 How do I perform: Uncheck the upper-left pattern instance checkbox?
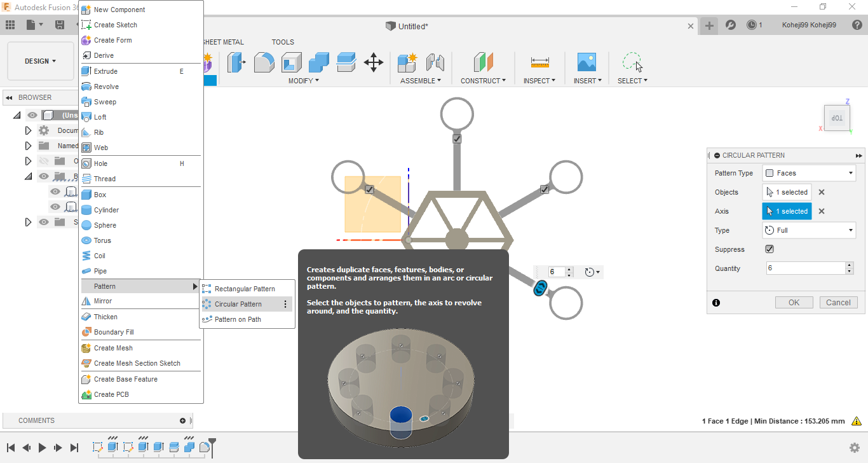(369, 190)
